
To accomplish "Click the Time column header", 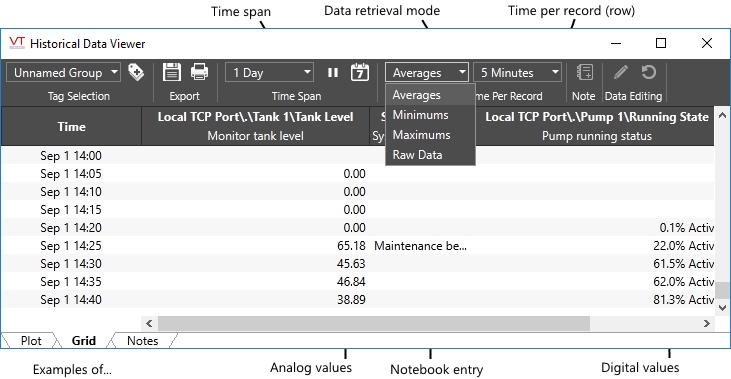I will (x=71, y=126).
